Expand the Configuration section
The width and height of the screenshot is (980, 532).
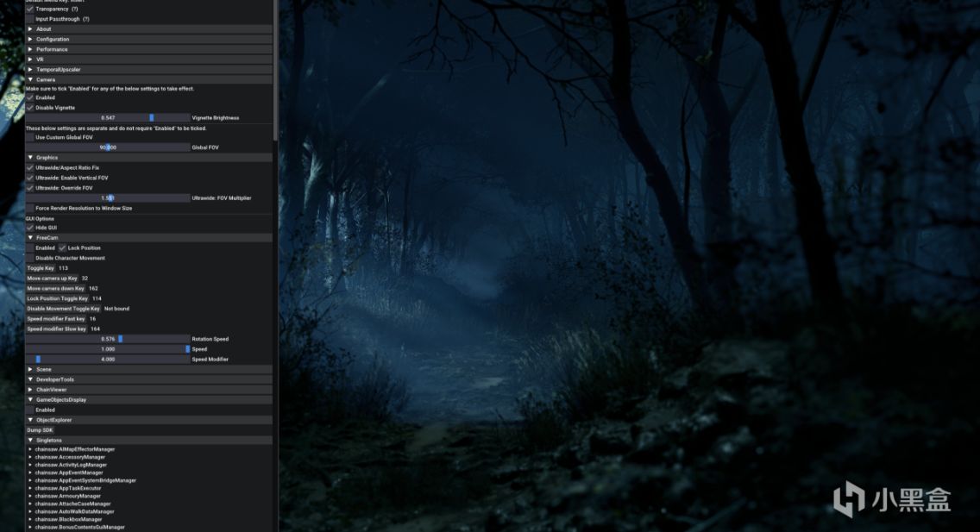[148, 40]
